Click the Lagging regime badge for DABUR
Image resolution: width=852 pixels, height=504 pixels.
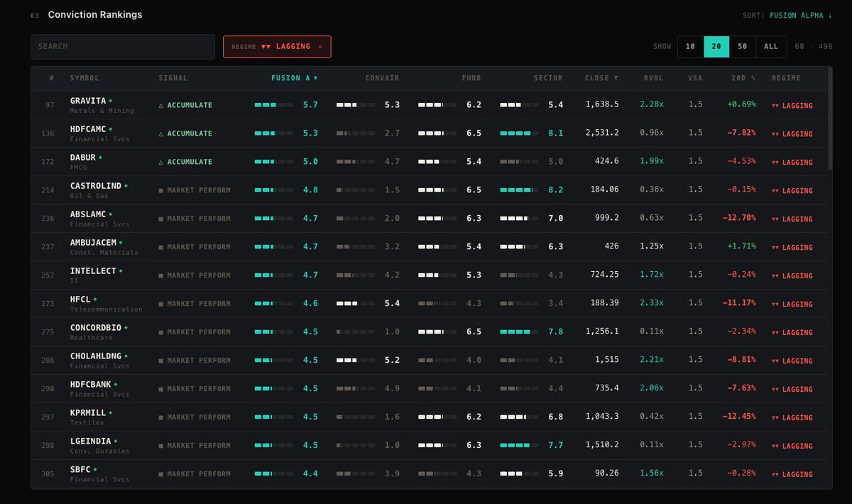coord(792,162)
